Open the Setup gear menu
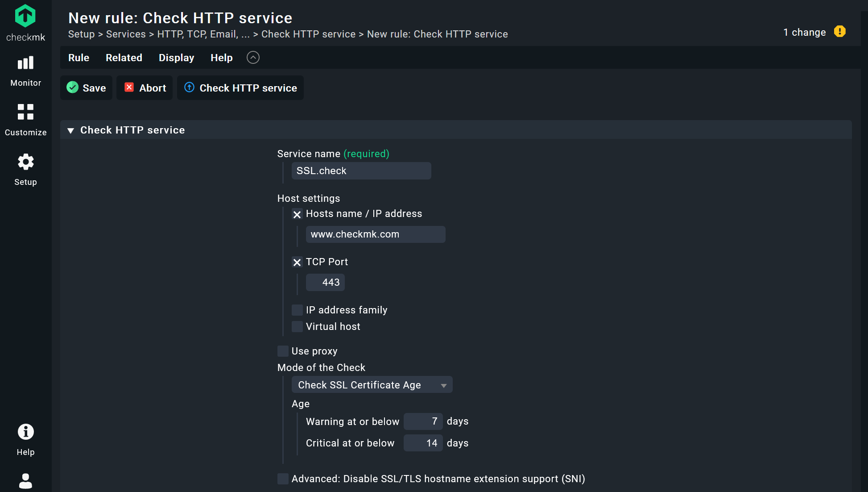The width and height of the screenshot is (868, 492). [25, 168]
